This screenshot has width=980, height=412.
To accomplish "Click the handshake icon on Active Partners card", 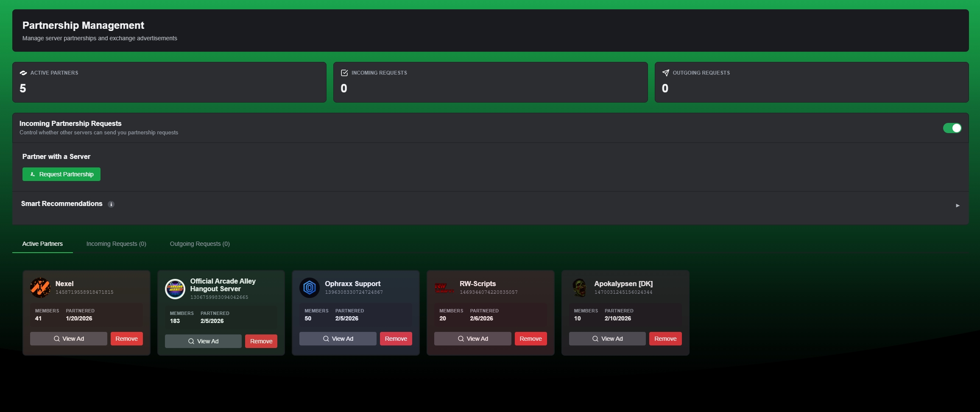I will pyautogui.click(x=23, y=72).
